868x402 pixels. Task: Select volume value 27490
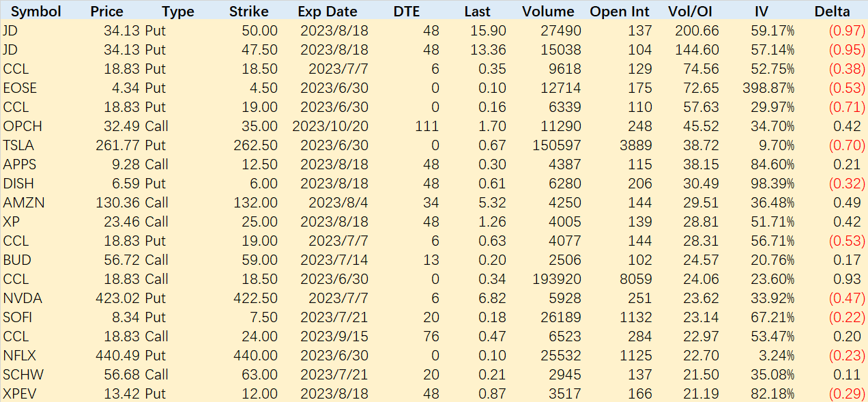coord(560,31)
